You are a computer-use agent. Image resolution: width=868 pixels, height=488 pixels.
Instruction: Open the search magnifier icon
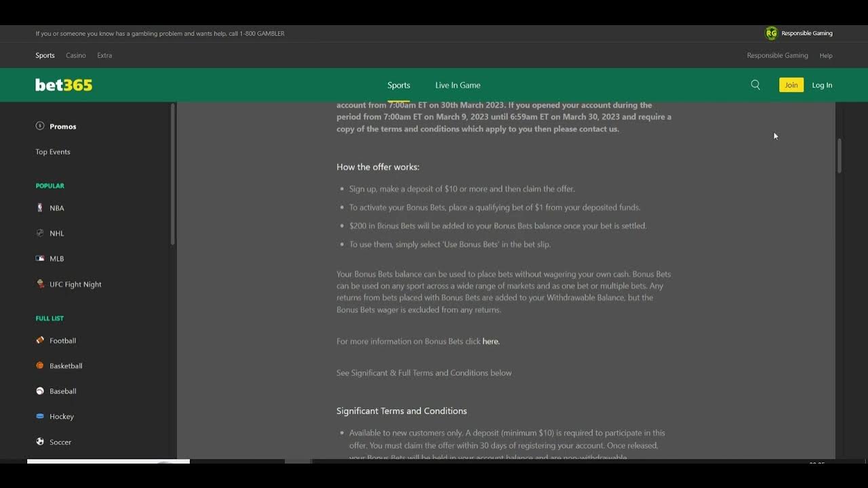[755, 85]
